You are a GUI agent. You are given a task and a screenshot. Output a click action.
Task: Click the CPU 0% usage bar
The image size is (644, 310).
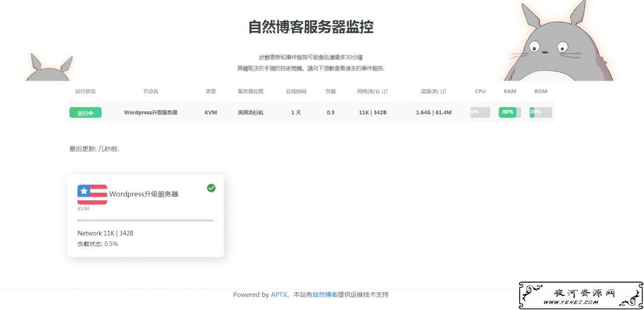click(x=480, y=112)
